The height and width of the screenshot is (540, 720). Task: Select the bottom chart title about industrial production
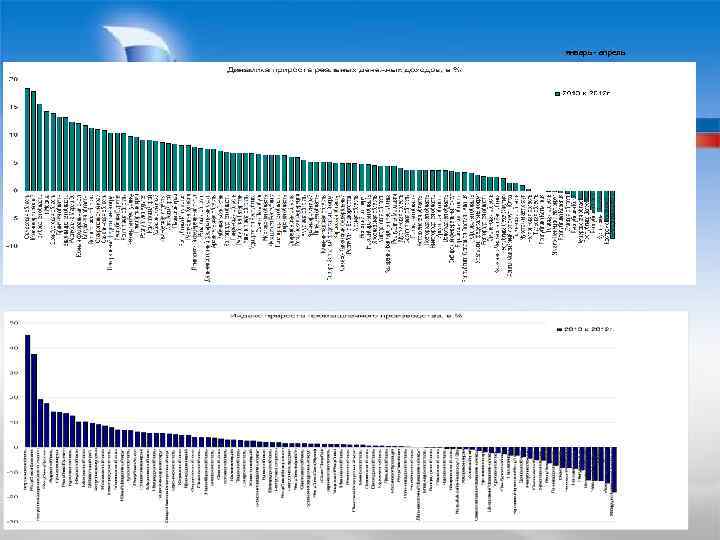345,316
